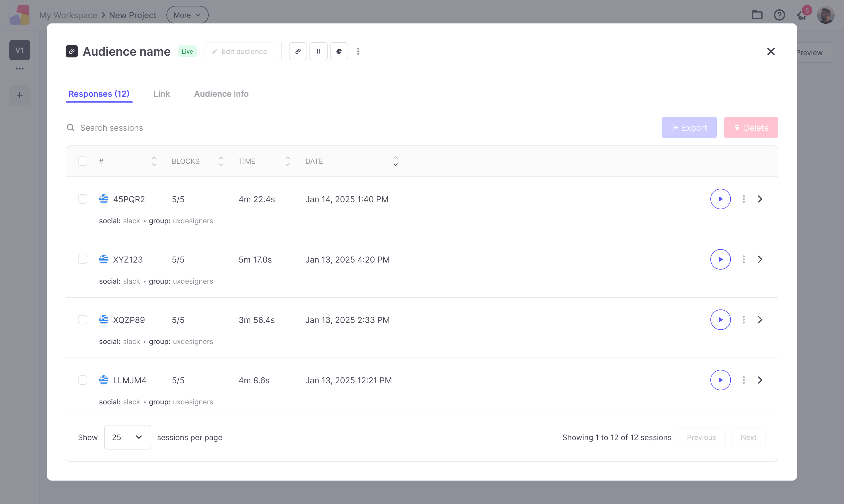This screenshot has height=504, width=844.
Task: Click the app logo in top left
Action: (20, 15)
